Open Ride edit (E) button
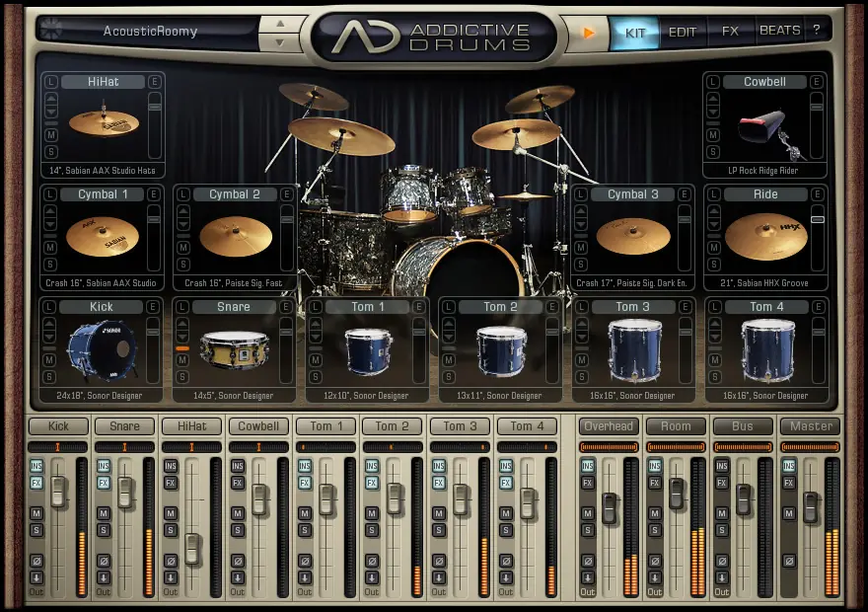 (x=817, y=194)
